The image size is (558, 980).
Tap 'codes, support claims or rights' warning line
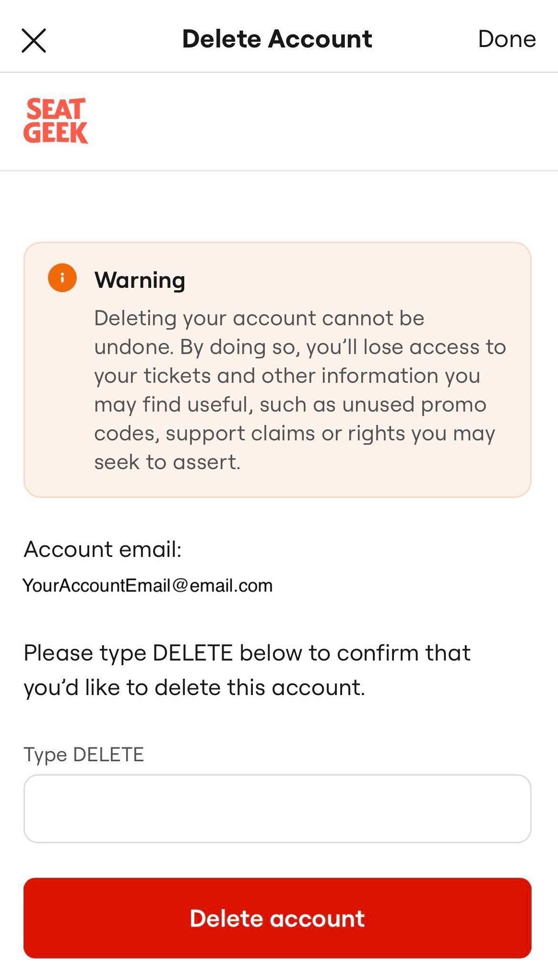tap(295, 434)
